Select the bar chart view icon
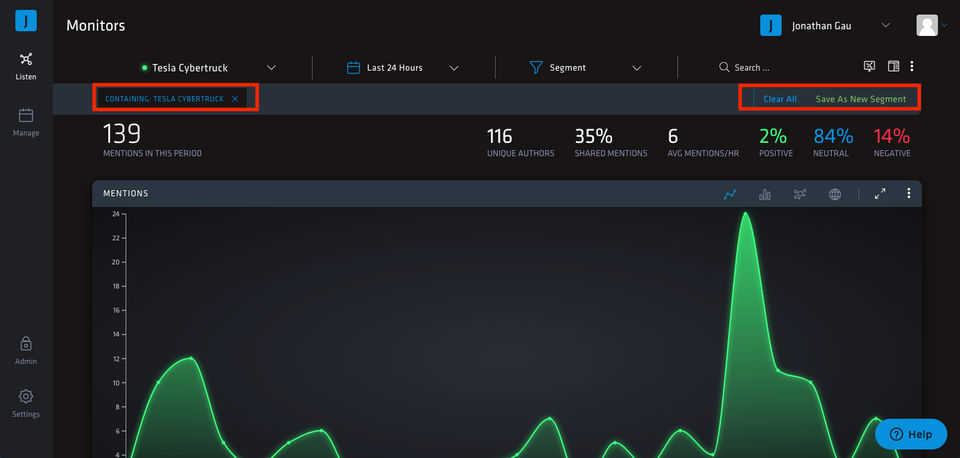 [x=765, y=194]
